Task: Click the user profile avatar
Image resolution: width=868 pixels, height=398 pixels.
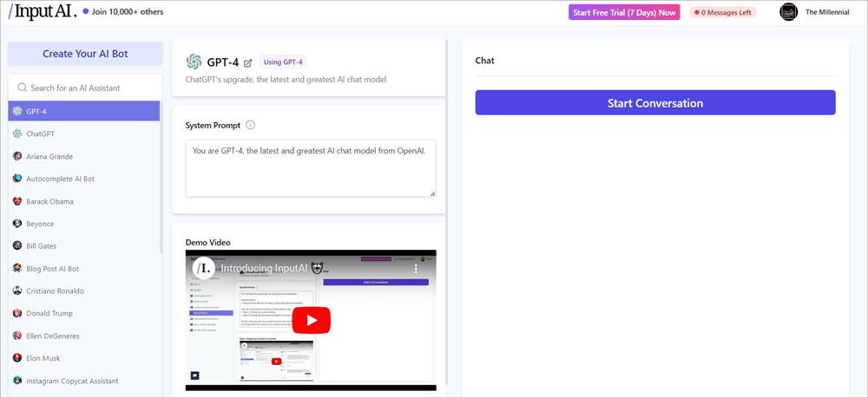Action: click(788, 12)
